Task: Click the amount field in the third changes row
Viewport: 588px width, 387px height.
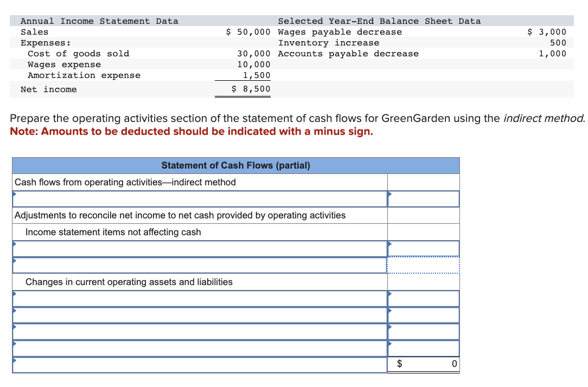Action: [423, 332]
